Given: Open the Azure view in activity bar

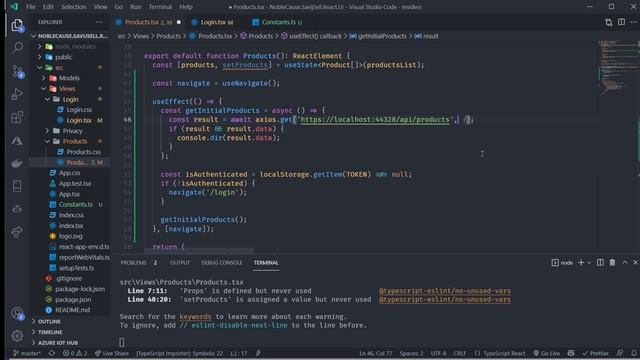Looking at the screenshot, I should point(17,140).
